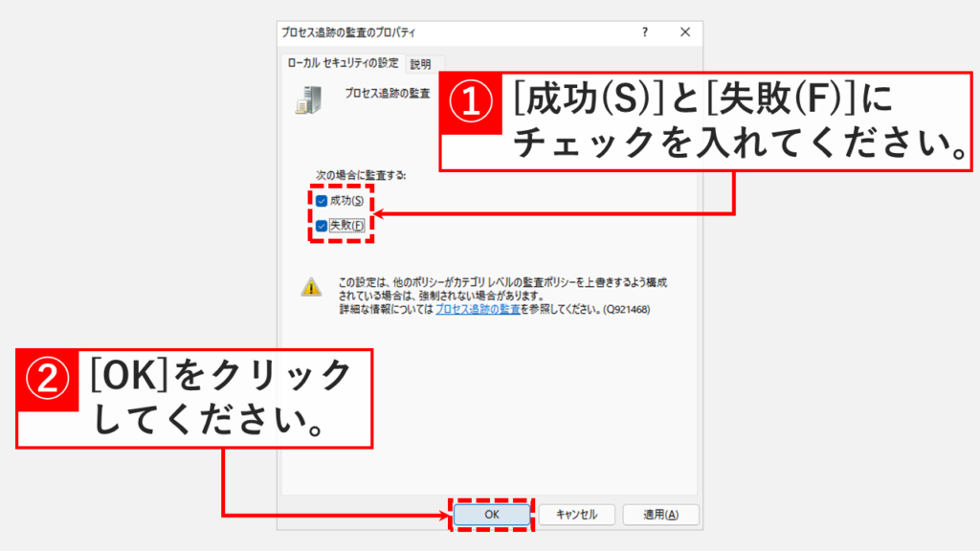
Task: Click the OK button
Action: click(x=492, y=515)
